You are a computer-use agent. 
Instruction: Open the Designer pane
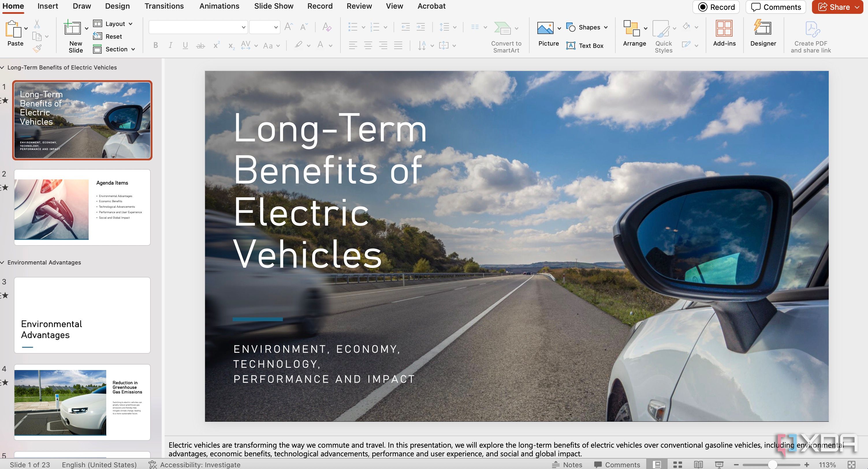[x=763, y=34]
